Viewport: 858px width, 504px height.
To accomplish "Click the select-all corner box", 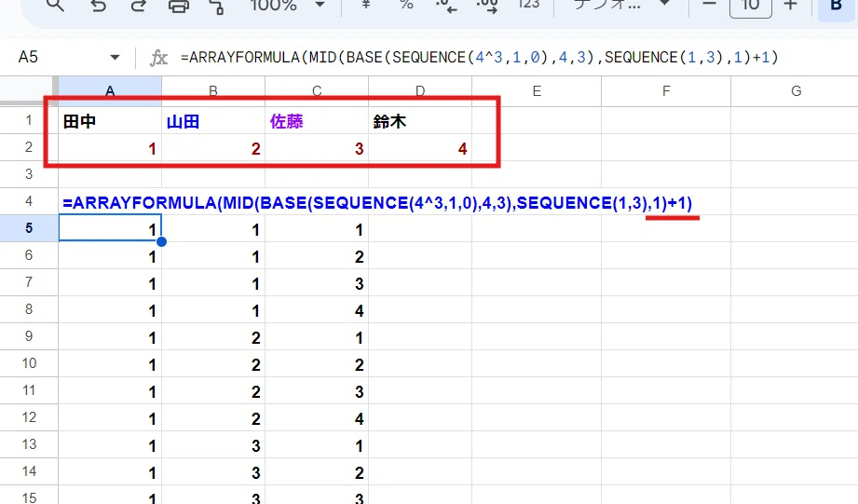I will pyautogui.click(x=29, y=91).
